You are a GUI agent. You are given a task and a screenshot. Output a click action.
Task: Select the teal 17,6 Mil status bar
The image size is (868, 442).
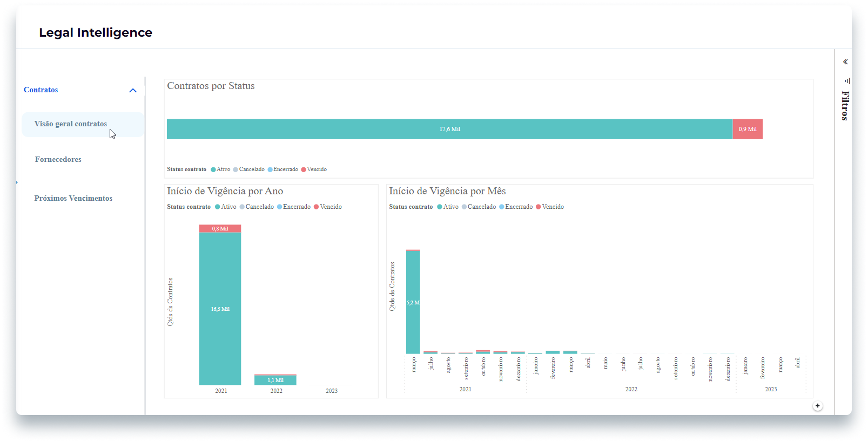pyautogui.click(x=449, y=130)
